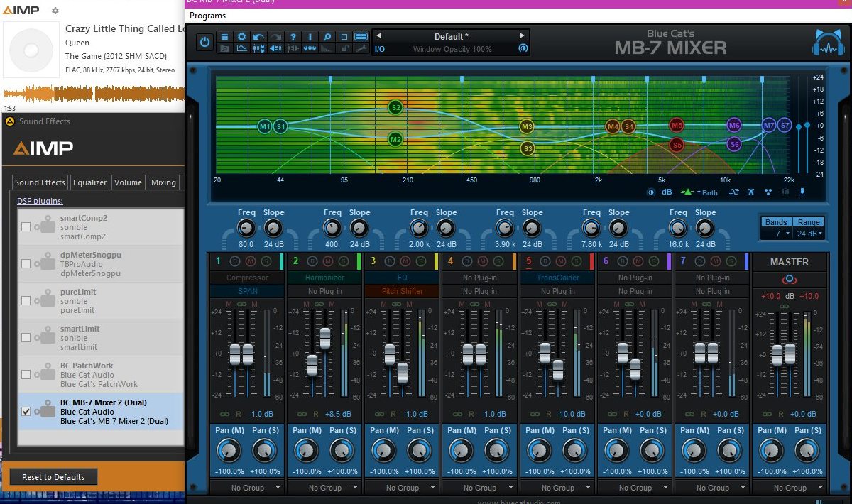Switch to the Mixing tab in AIMP
The height and width of the screenshot is (504, 852).
click(x=163, y=182)
